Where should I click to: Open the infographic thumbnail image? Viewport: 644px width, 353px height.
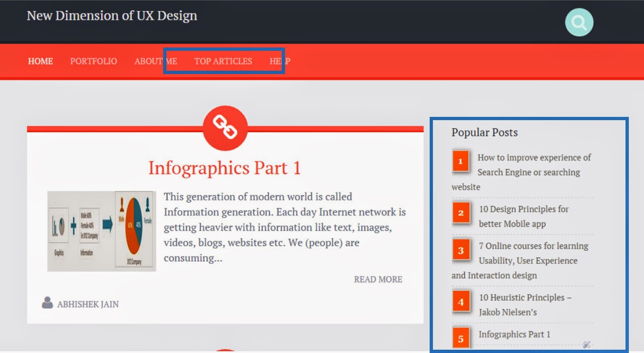point(102,231)
